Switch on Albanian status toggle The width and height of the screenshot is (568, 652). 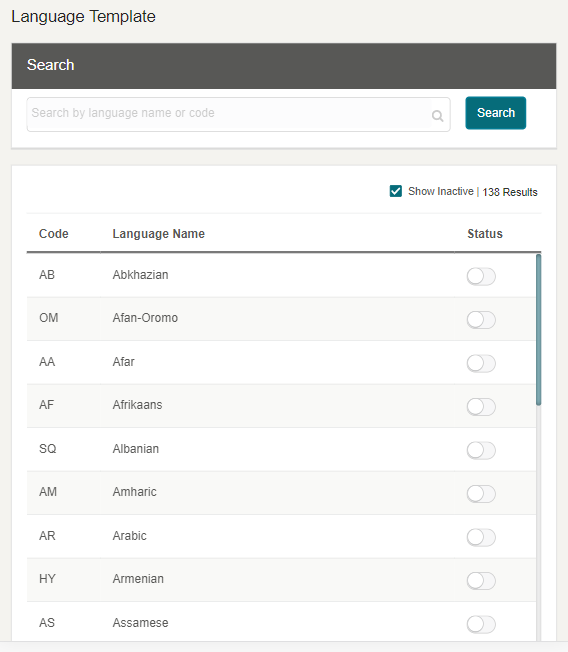point(481,450)
